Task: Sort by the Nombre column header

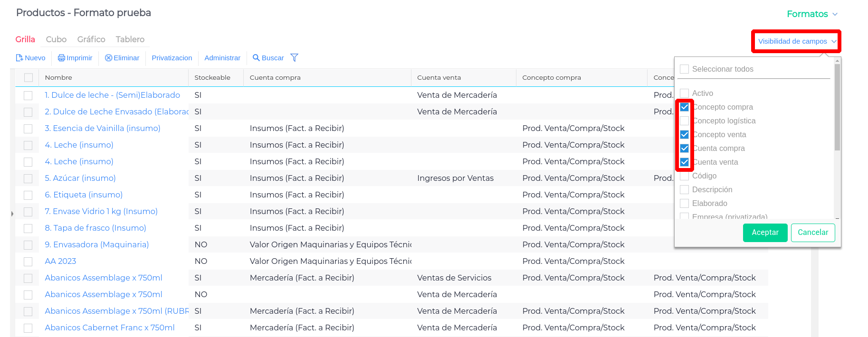Action: pos(58,78)
